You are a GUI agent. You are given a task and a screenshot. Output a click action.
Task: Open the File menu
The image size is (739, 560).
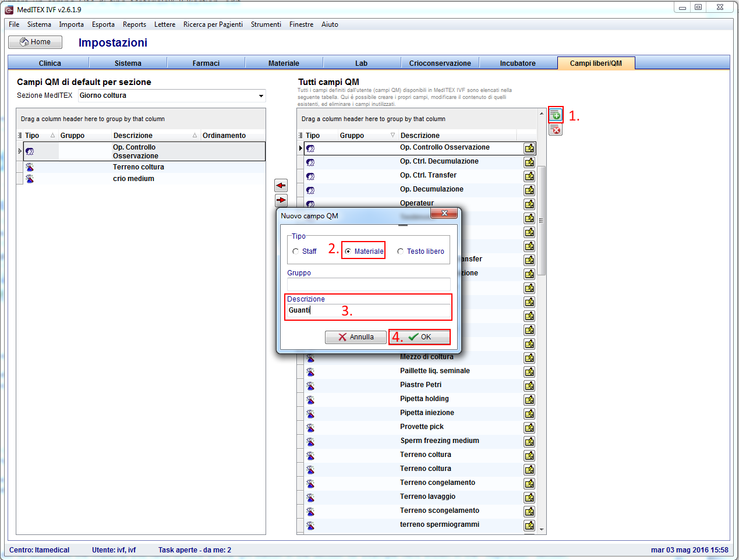click(x=14, y=24)
